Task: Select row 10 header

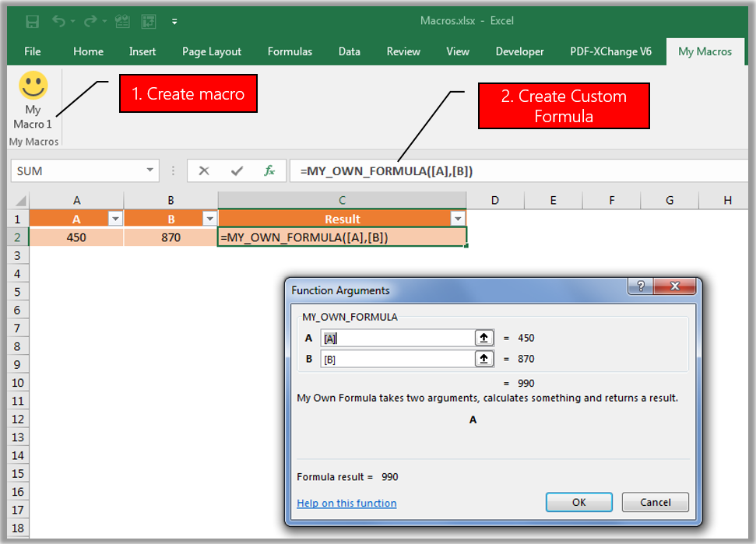Action: [x=17, y=383]
